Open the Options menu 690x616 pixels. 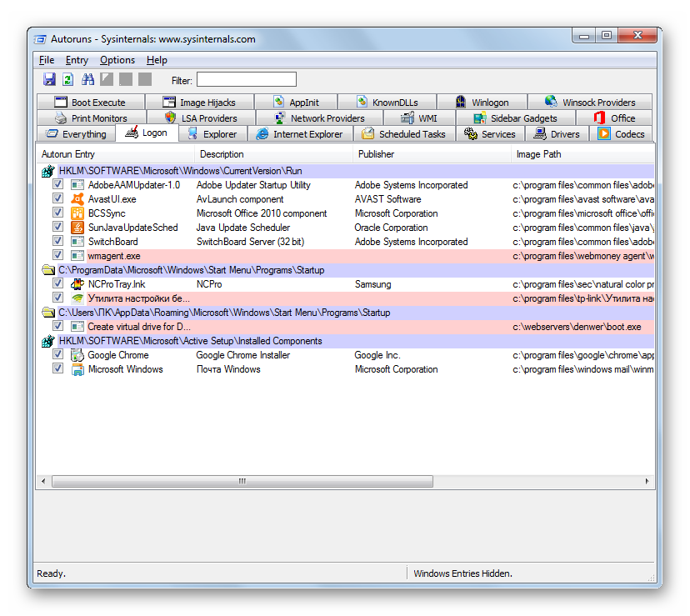click(117, 60)
